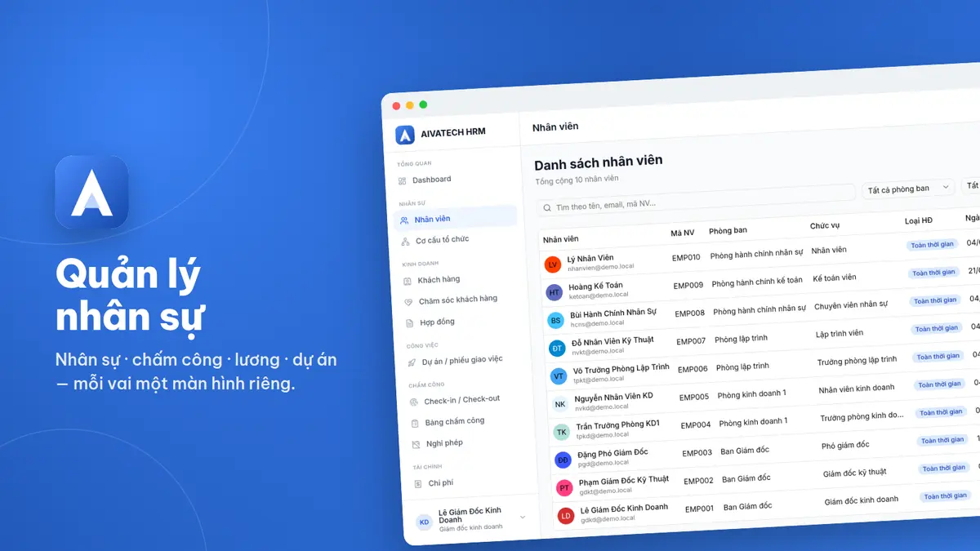Click the AIVATECH HRM logo icon in sidebar

click(405, 135)
